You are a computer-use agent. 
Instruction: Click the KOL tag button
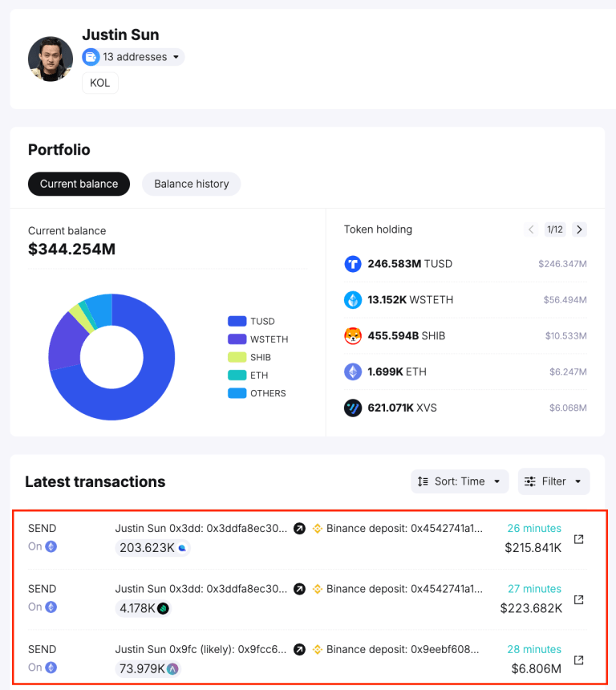coord(100,83)
